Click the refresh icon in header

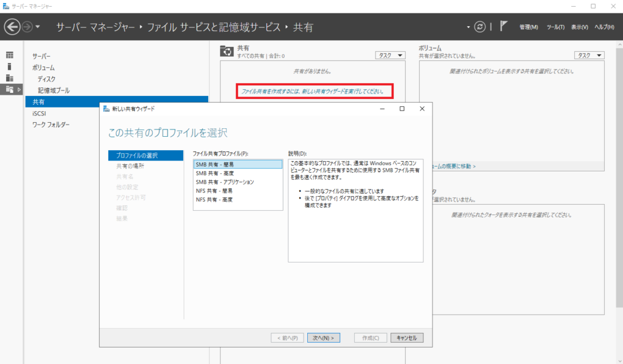click(481, 27)
